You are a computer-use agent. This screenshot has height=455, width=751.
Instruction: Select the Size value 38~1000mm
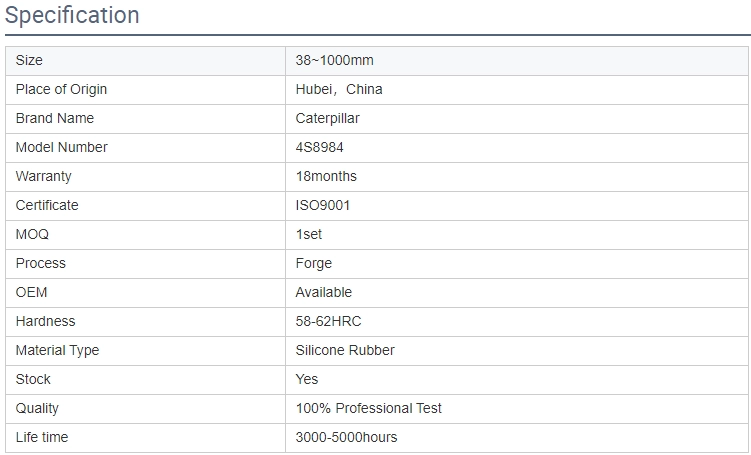point(334,60)
